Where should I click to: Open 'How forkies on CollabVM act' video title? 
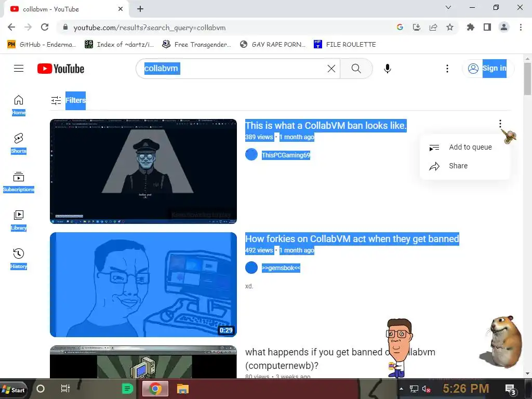pos(352,239)
